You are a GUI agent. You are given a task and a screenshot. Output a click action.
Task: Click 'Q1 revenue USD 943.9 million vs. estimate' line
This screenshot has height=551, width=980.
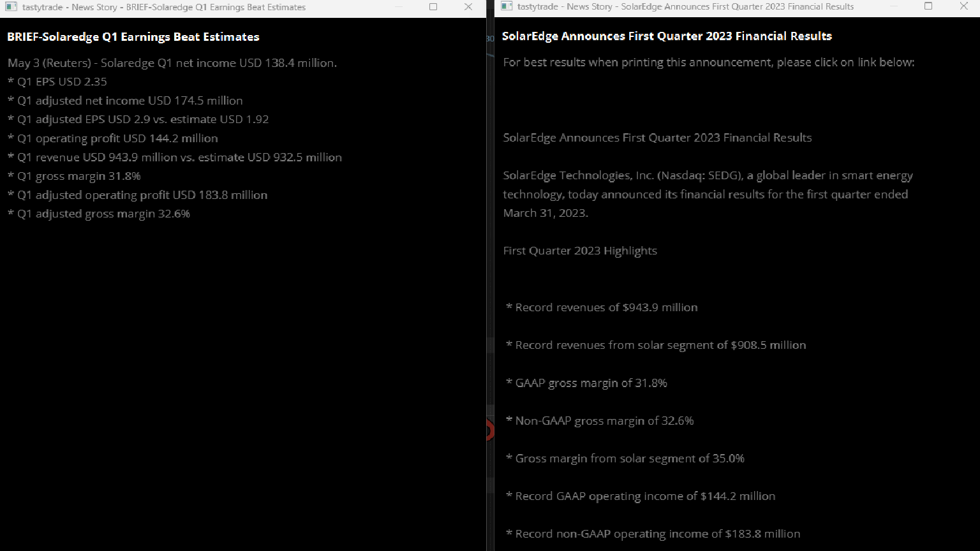pos(175,157)
